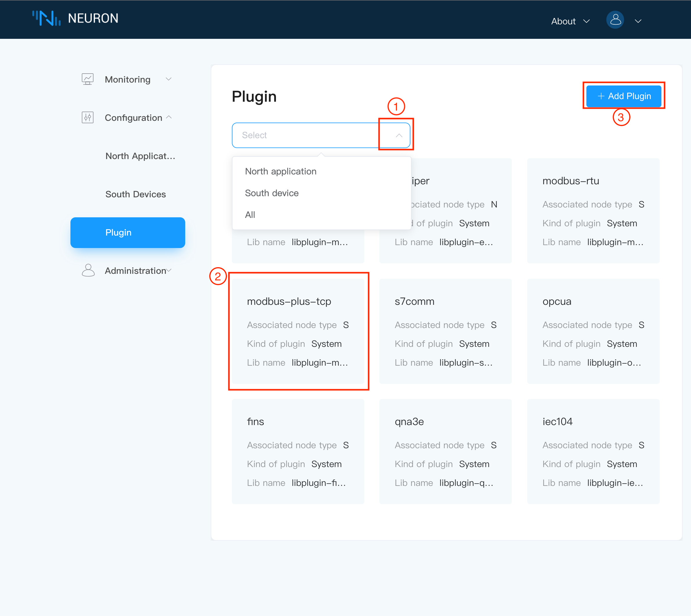Click the Neuron logo icon
The image size is (691, 616).
click(46, 18)
